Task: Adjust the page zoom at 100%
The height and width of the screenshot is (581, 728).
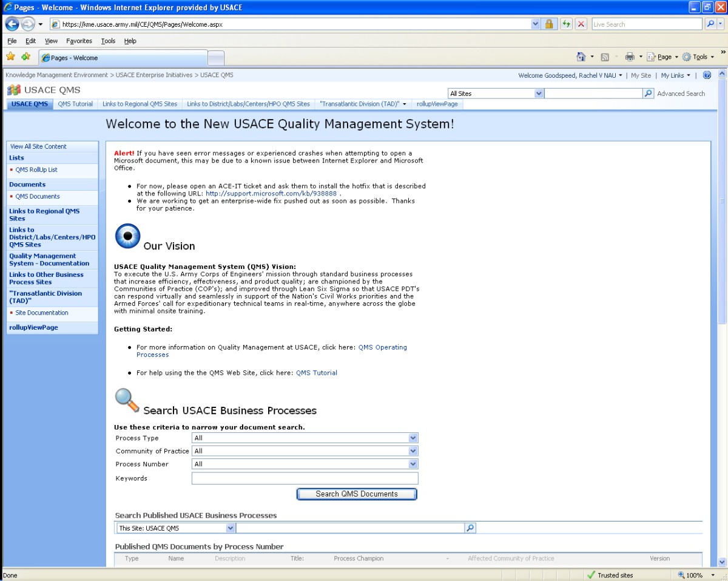Action: tap(690, 575)
